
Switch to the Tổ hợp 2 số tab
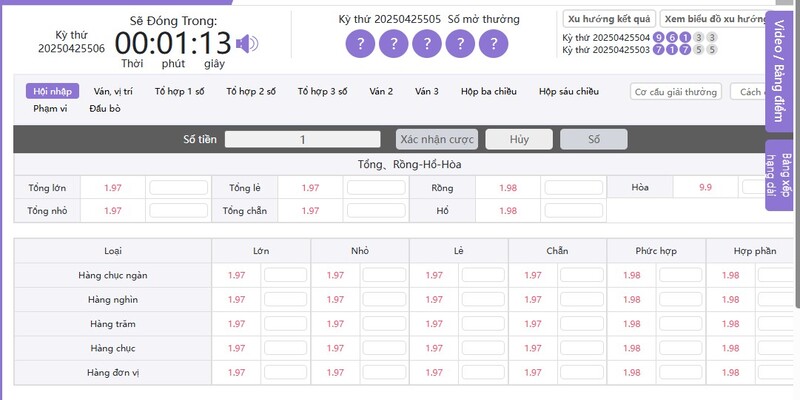coord(251,91)
